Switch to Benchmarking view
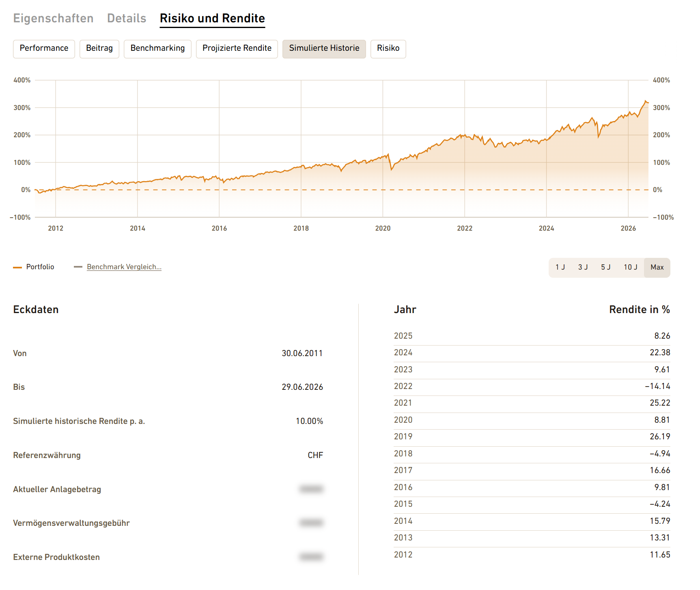700x590 pixels. coord(157,49)
